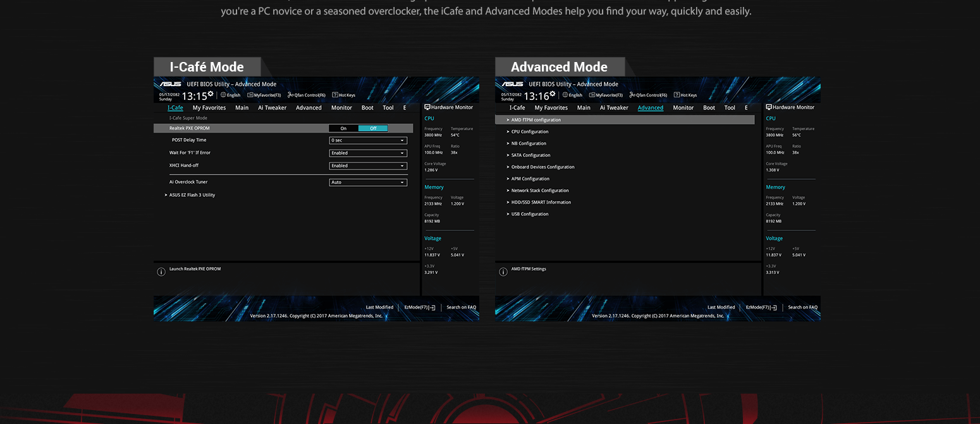Viewport: 980px width, 424px height.
Task: Open the SATA Configuration submenu
Action: click(530, 155)
